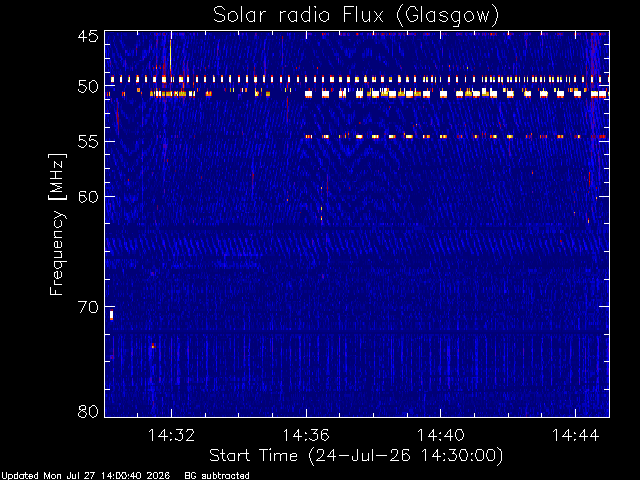Click the 45 MHz frequency axis label
The width and height of the screenshot is (640, 480).
[88, 36]
